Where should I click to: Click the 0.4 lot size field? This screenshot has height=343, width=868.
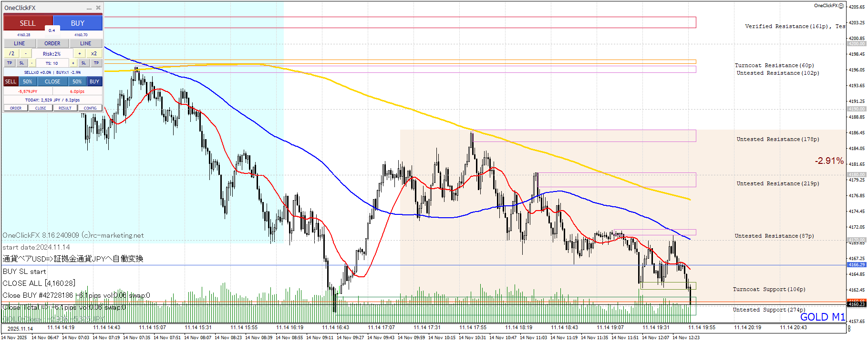click(52, 30)
